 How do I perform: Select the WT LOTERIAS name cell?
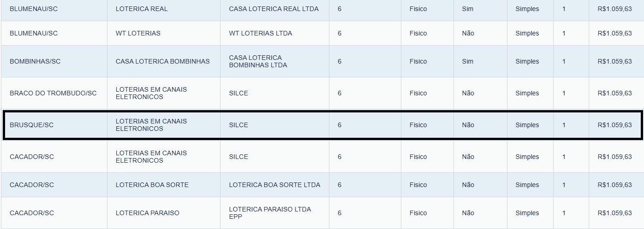pyautogui.click(x=138, y=33)
